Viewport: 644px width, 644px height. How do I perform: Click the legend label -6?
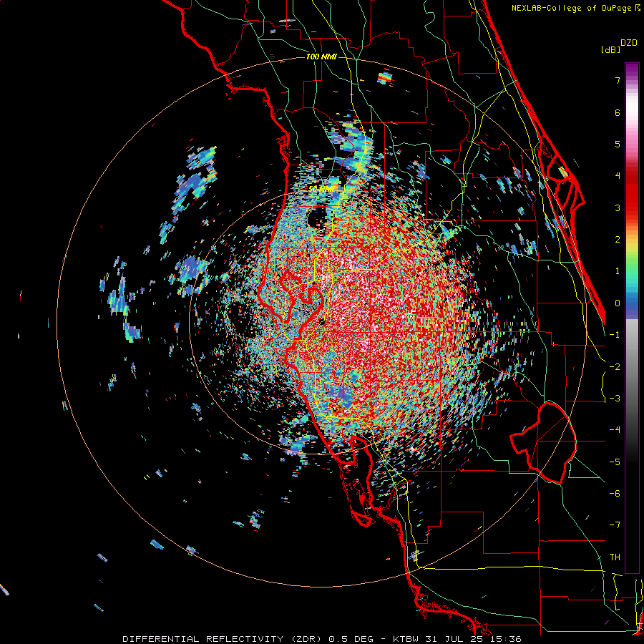click(x=615, y=494)
